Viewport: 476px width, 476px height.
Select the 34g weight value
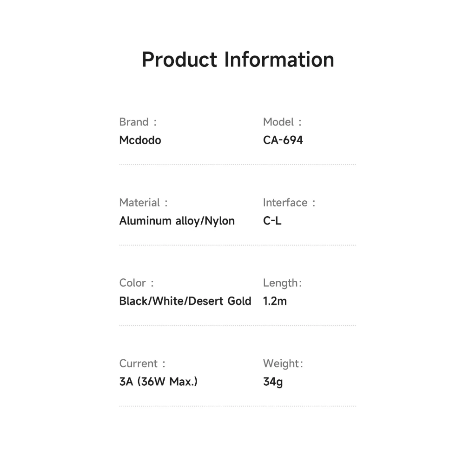pyautogui.click(x=272, y=382)
